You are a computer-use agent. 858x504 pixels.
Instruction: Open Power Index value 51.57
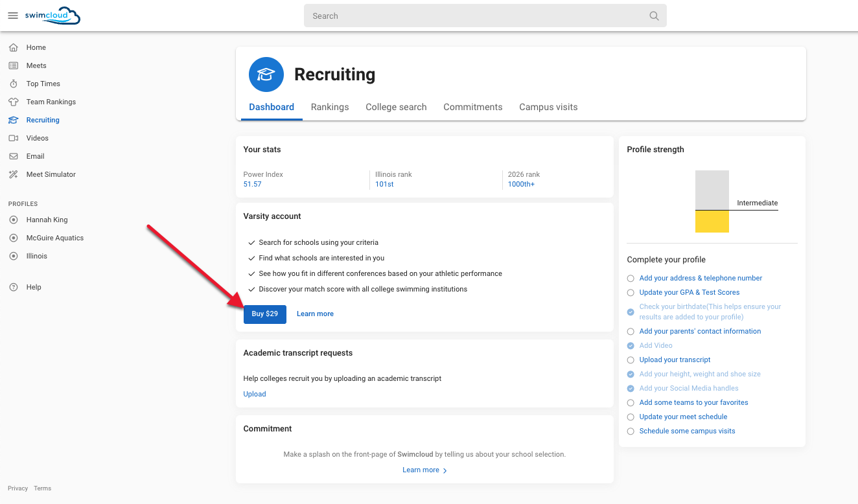253,184
